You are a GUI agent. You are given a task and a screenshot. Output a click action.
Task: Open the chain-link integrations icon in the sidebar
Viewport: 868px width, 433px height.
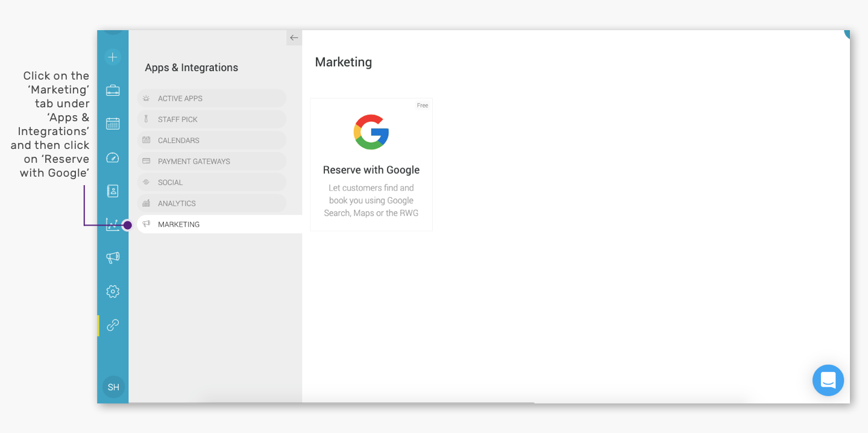(x=113, y=325)
